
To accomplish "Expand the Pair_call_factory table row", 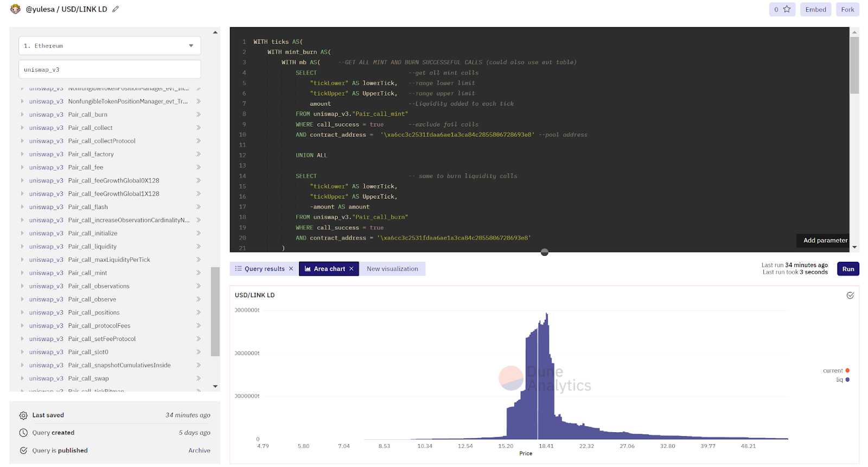I will point(22,154).
